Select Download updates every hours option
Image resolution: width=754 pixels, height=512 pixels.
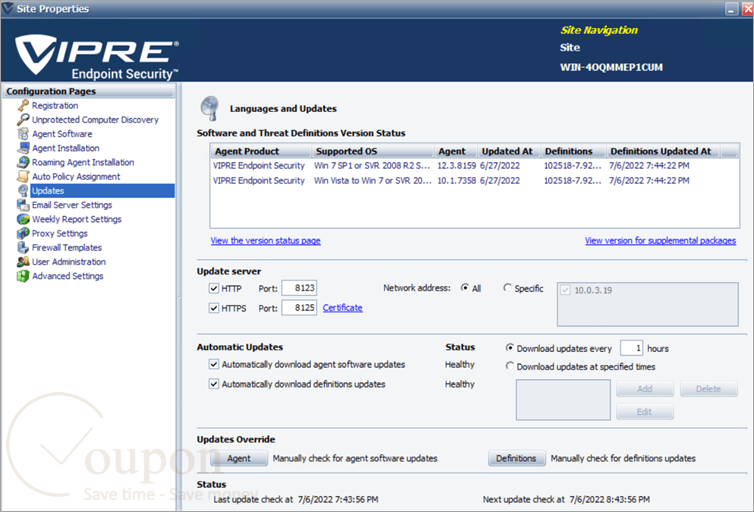[x=510, y=348]
